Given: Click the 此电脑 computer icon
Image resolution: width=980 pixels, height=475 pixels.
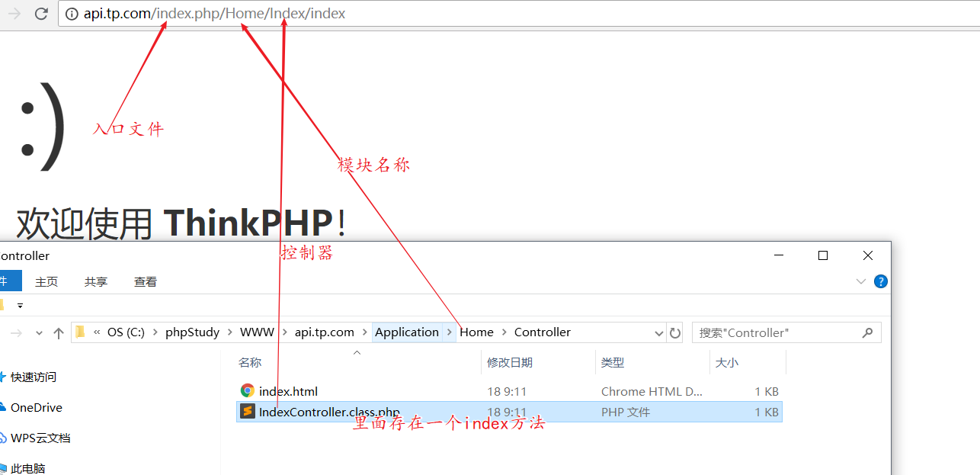Looking at the screenshot, I should pos(3,468).
